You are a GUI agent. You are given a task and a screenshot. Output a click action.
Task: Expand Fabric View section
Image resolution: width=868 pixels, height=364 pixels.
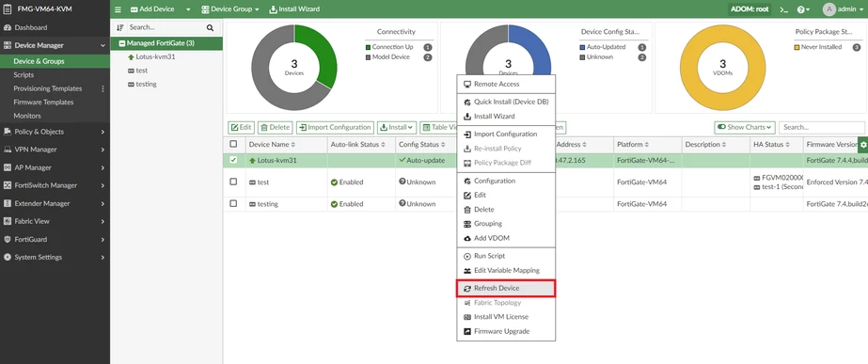pos(55,221)
